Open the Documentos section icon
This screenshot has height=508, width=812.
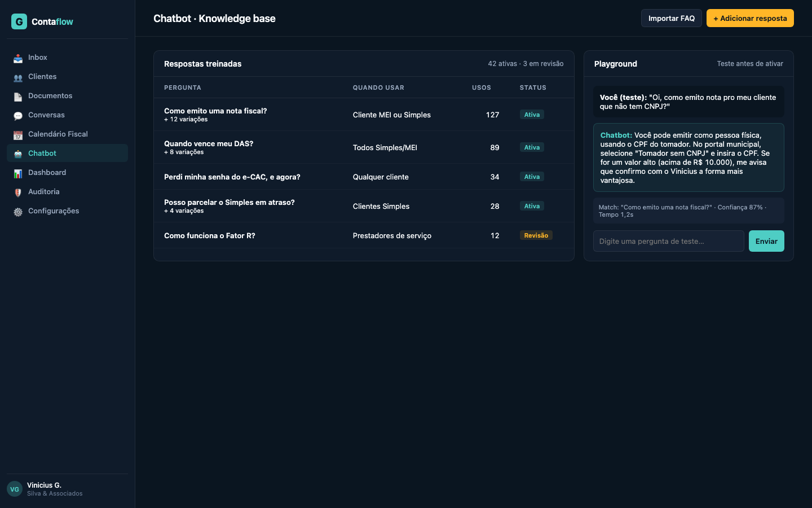[x=17, y=95]
